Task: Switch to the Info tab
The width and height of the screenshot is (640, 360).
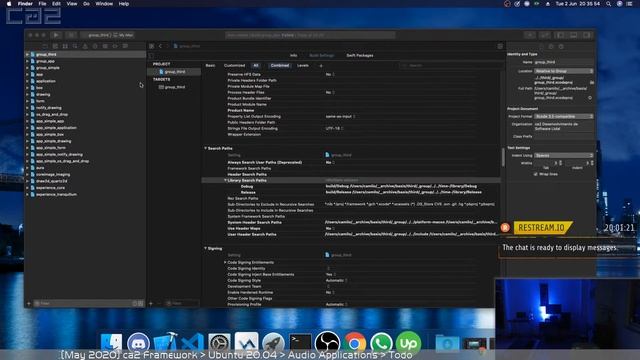Action: coord(293,55)
